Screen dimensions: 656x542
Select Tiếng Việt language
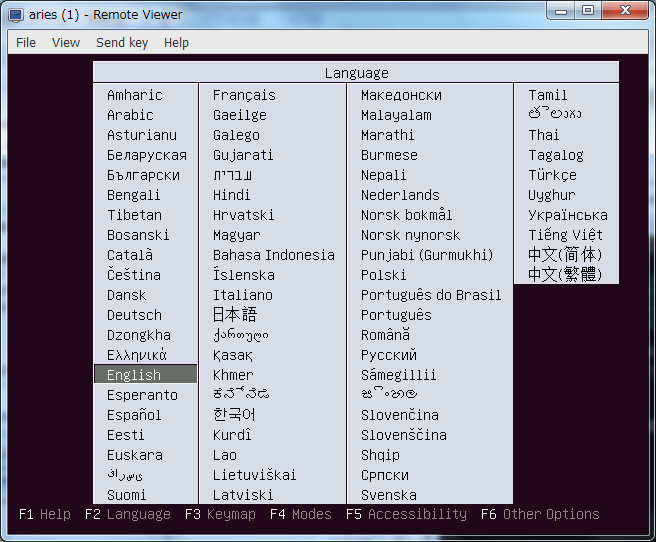click(565, 235)
